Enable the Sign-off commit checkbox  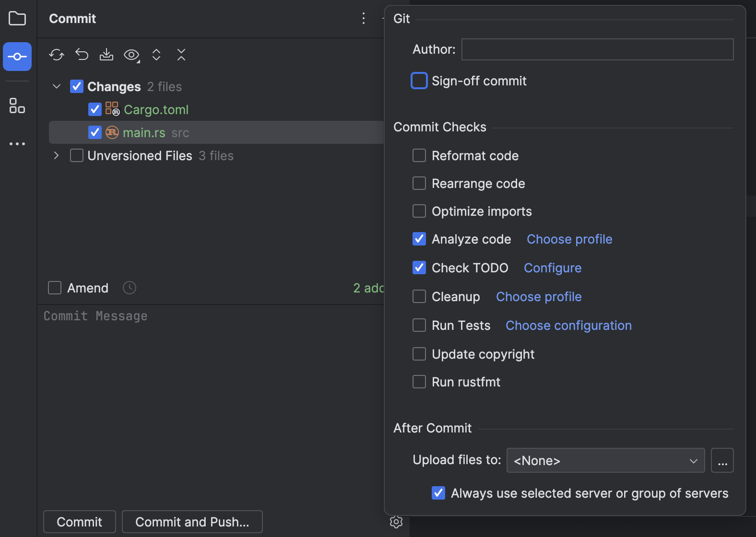pos(419,81)
